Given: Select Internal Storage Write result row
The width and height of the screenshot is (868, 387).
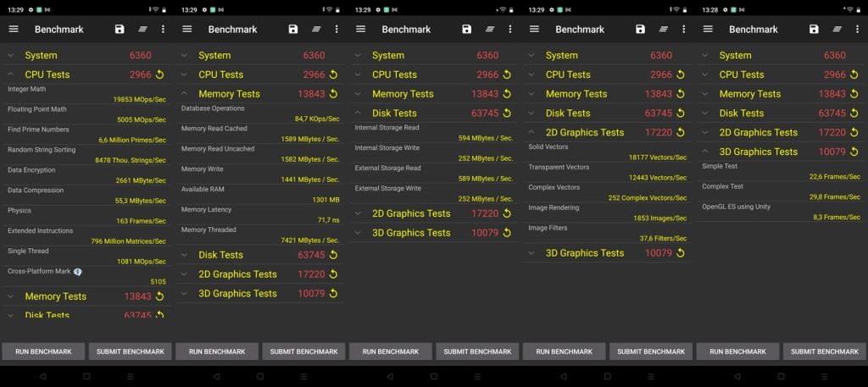Looking at the screenshot, I should [x=434, y=153].
